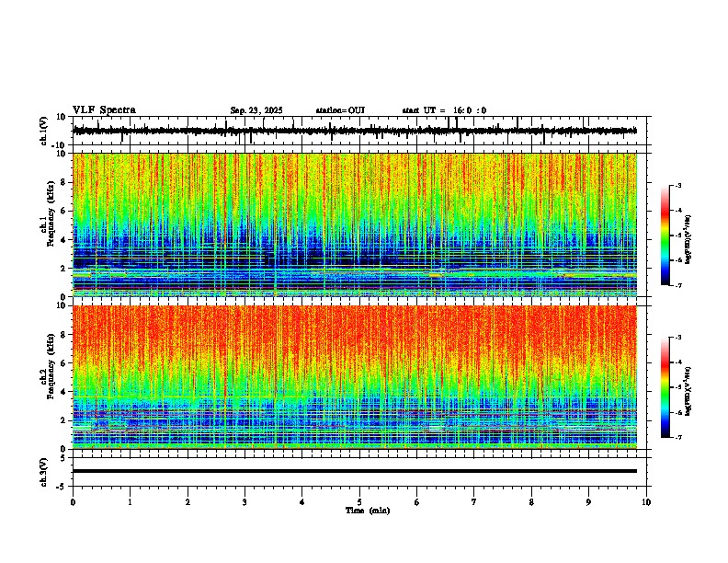Click time axis tick label "5"
This screenshot has width=728, height=563.
pyautogui.click(x=359, y=502)
